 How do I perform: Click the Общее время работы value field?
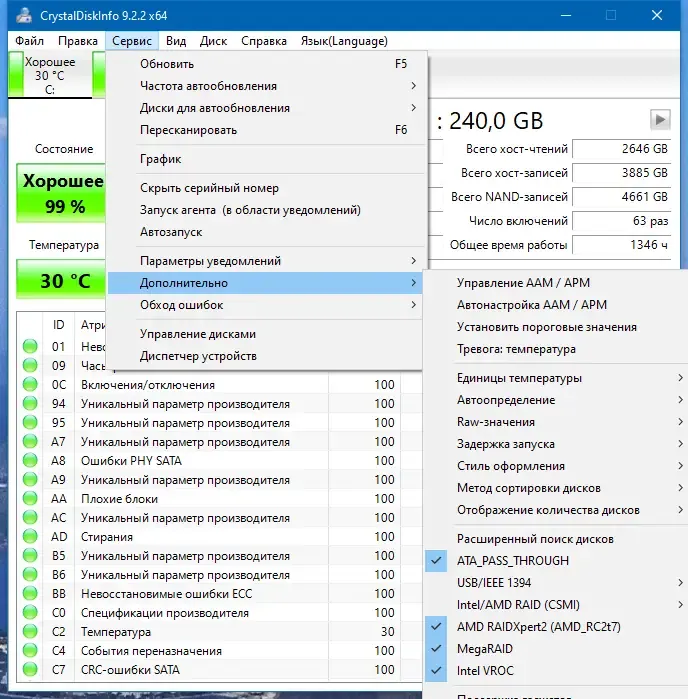621,244
